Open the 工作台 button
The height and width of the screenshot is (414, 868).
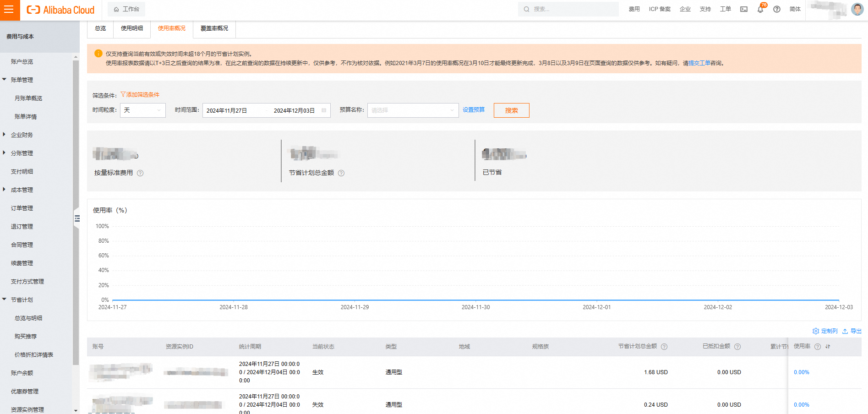pos(126,9)
